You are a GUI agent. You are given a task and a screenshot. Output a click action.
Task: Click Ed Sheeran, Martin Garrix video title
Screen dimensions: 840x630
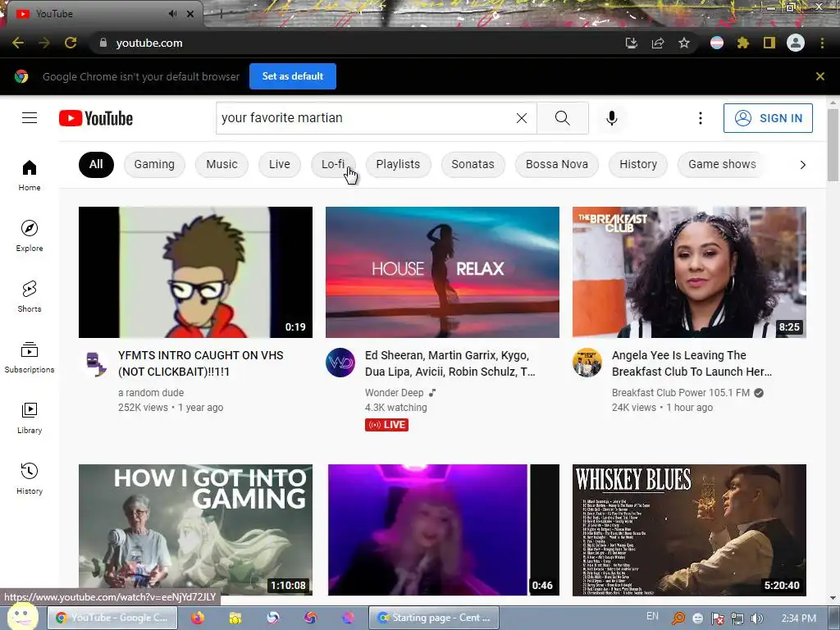coord(450,363)
